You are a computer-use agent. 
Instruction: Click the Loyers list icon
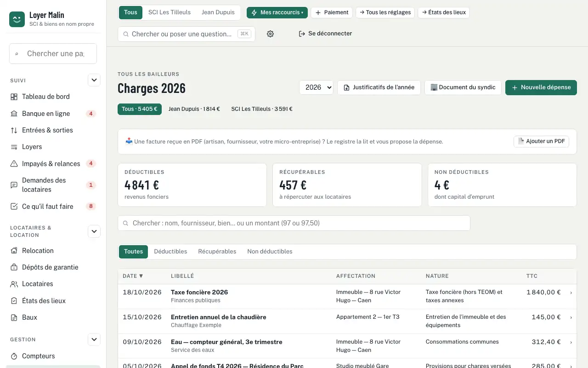[14, 147]
